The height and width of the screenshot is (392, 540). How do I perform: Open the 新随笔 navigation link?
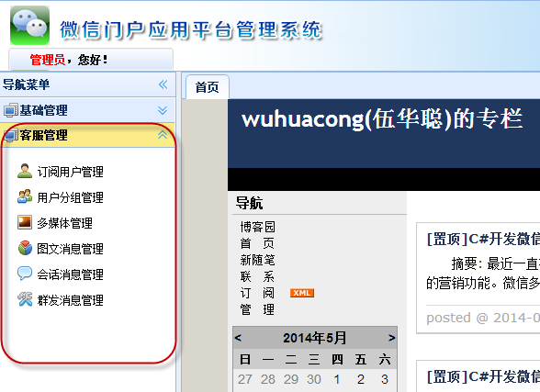pyautogui.click(x=257, y=260)
